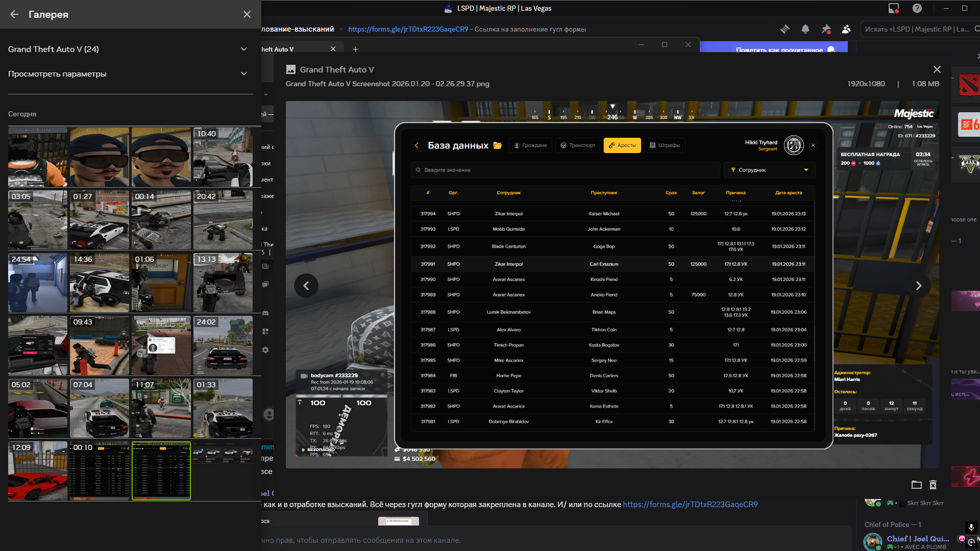The width and height of the screenshot is (980, 551).
Task: Open Discord notification bell settings
Action: click(805, 29)
